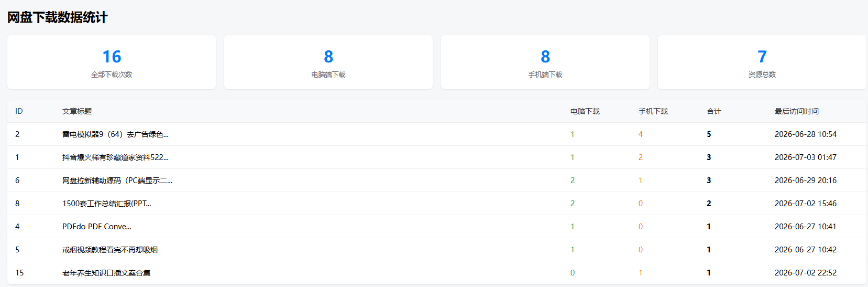Screen dimensions: 868x287
Task: Click the 资源总数 card showing 7
Action: click(762, 62)
